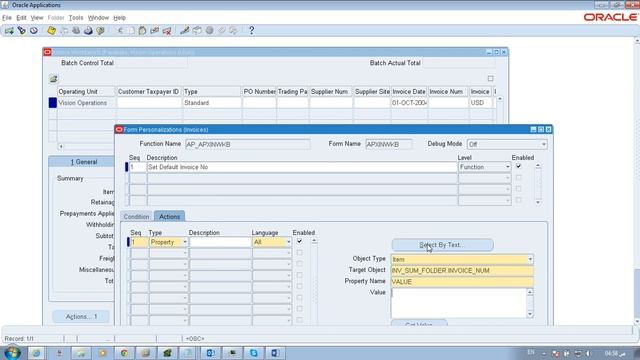Toggle Enabled for Set Default Invoice No
Viewport: 640px width, 360px height.
[x=518, y=166]
